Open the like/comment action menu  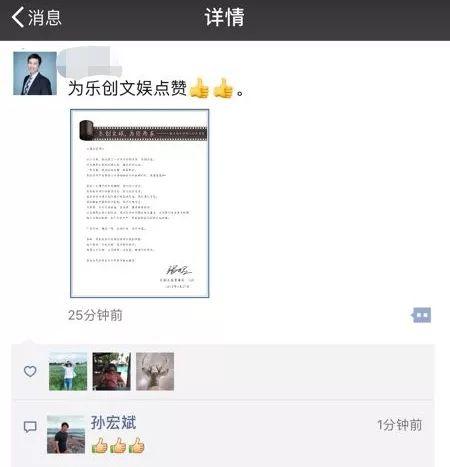(x=421, y=315)
